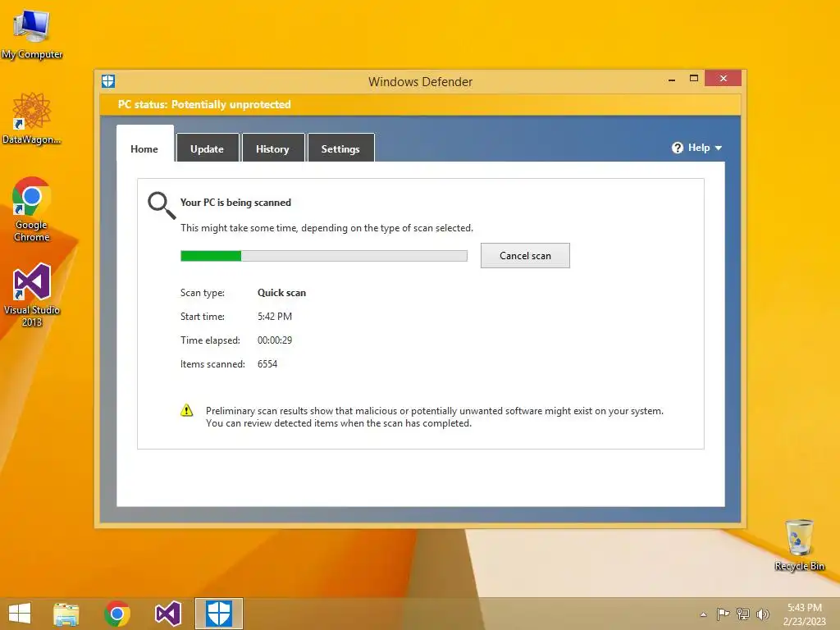The height and width of the screenshot is (630, 840).
Task: Open the Settings tab
Action: [x=340, y=149]
